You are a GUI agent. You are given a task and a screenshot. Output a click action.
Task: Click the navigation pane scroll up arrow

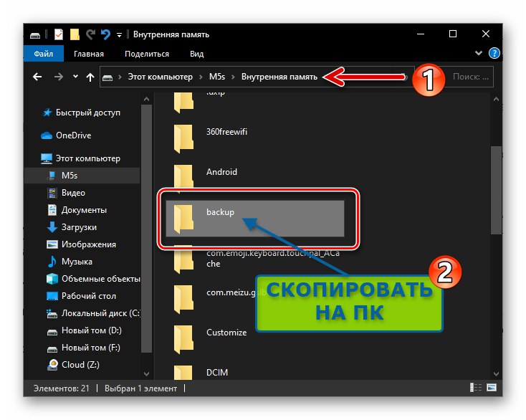point(146,100)
